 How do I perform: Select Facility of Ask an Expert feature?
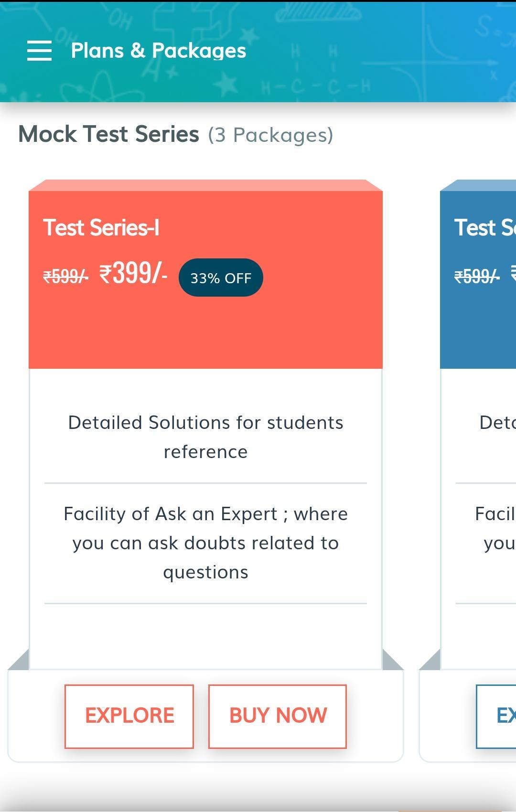205,543
